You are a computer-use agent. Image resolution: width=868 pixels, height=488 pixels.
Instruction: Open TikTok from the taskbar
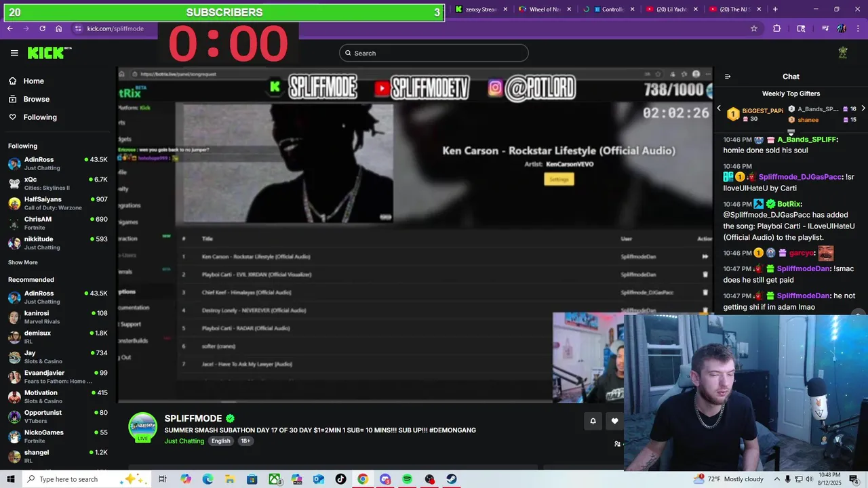(x=340, y=479)
